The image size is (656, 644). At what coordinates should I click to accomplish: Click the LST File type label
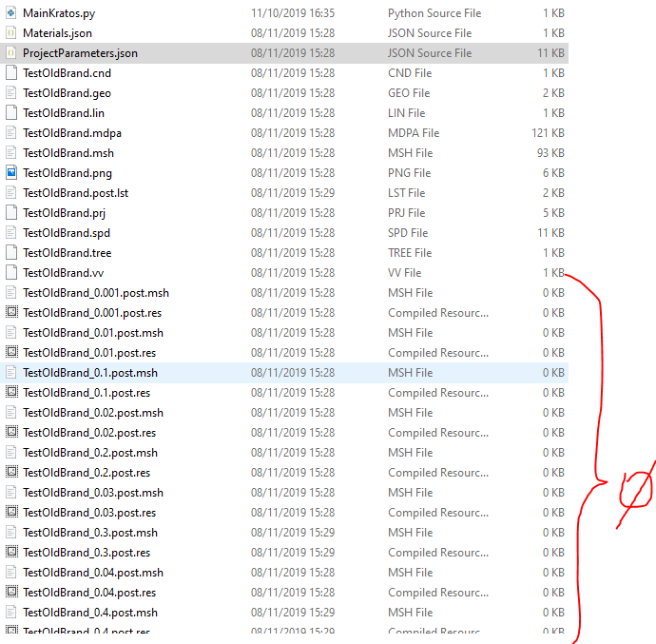click(x=406, y=193)
